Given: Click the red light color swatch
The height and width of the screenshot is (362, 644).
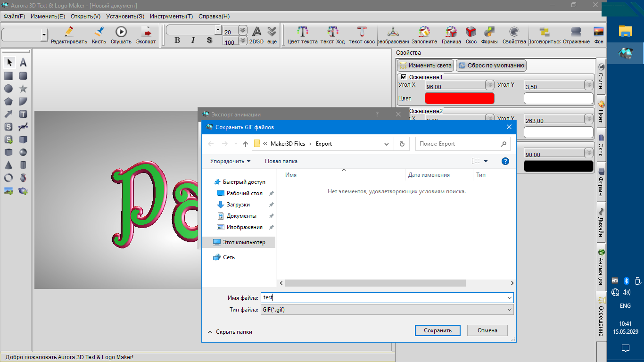Looking at the screenshot, I should tap(459, 98).
